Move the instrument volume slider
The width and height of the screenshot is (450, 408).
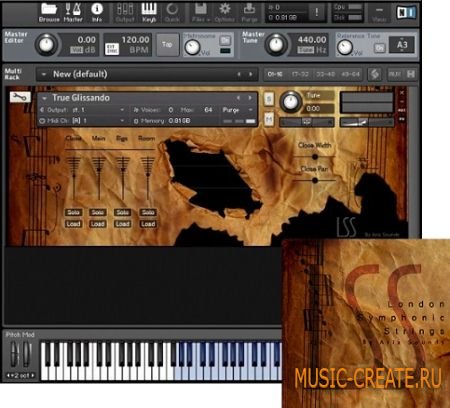(x=366, y=122)
